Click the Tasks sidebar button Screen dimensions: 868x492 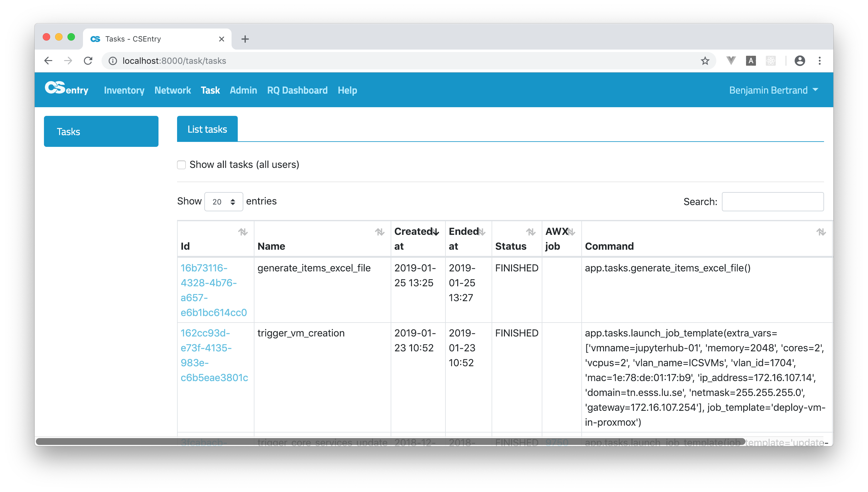tap(101, 131)
